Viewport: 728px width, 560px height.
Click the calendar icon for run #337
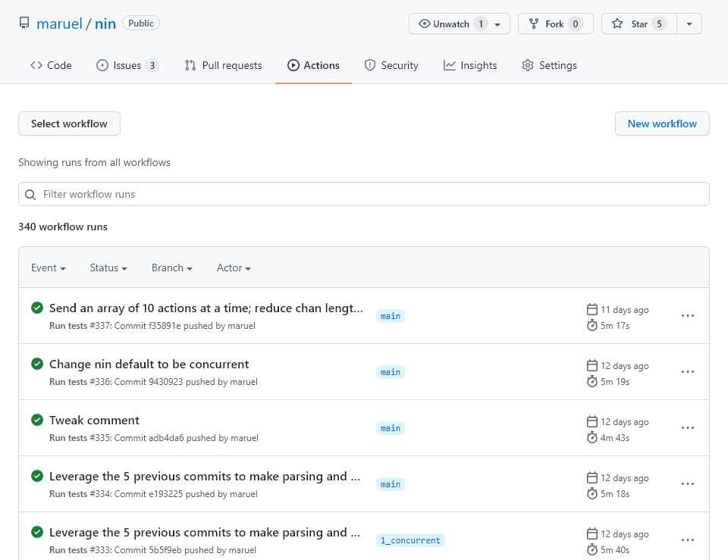point(592,309)
